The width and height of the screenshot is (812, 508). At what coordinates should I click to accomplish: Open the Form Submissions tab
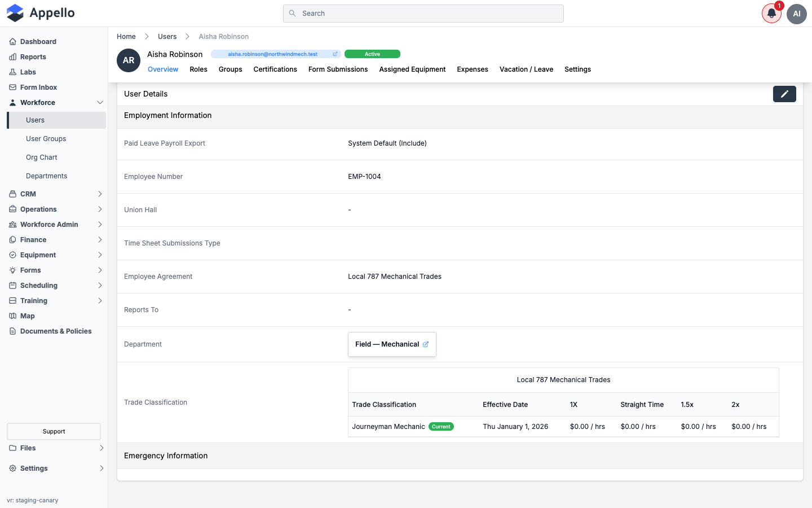point(338,69)
